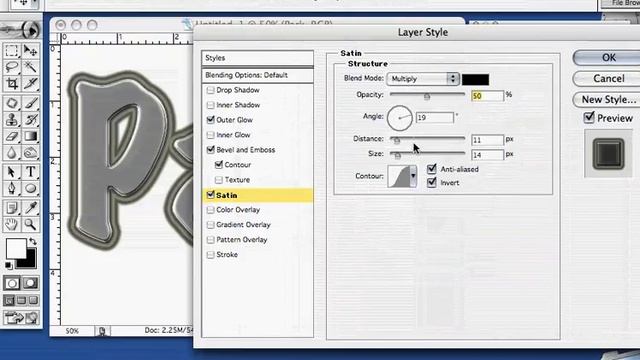Enable the Texture checkbox
The height and width of the screenshot is (360, 640).
click(219, 180)
